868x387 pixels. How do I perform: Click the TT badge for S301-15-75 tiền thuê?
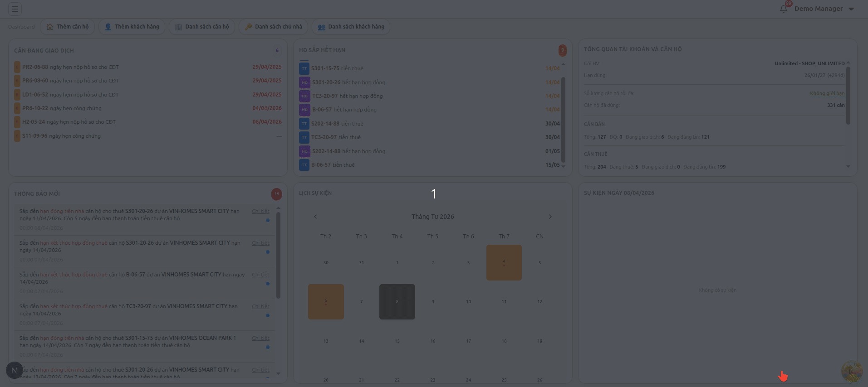pyautogui.click(x=304, y=68)
